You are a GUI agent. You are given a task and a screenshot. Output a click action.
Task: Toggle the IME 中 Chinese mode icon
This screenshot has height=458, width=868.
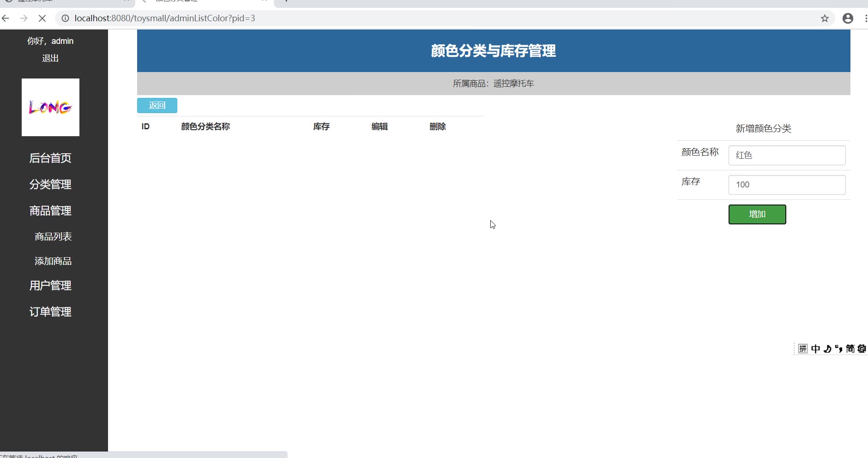tap(815, 349)
